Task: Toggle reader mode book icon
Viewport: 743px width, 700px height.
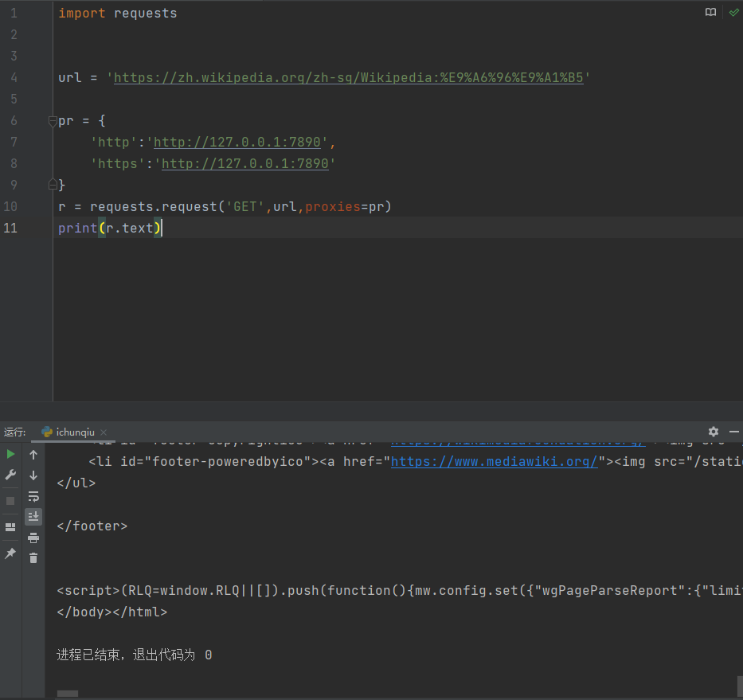Action: 710,12
